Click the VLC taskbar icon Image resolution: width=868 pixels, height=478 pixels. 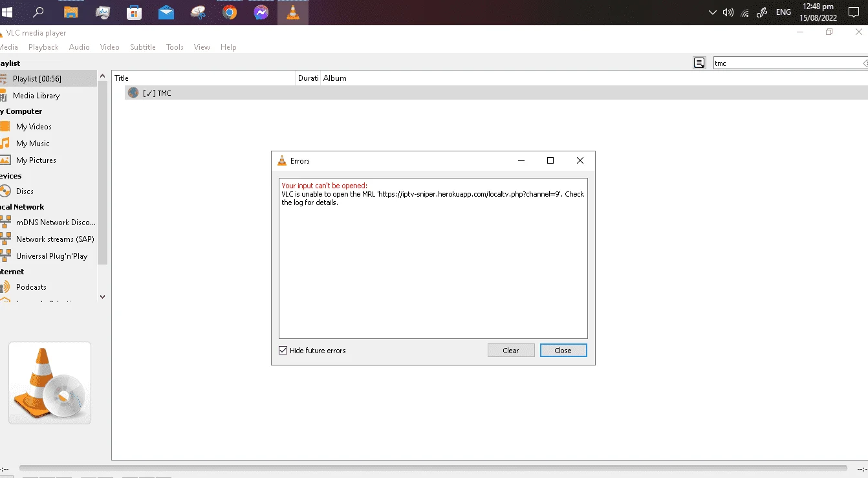(x=293, y=12)
